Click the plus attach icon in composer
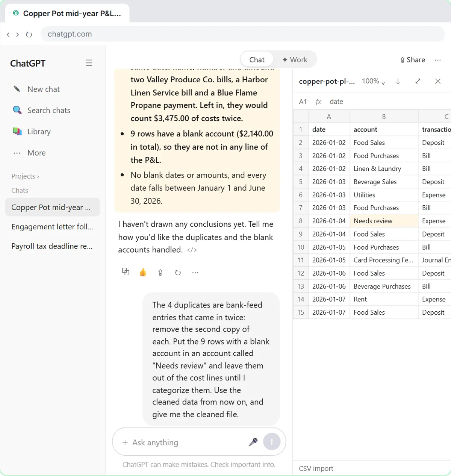 (x=125, y=443)
